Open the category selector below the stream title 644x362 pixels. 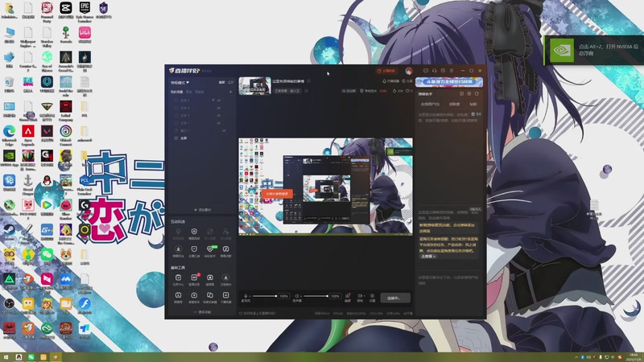287,91
